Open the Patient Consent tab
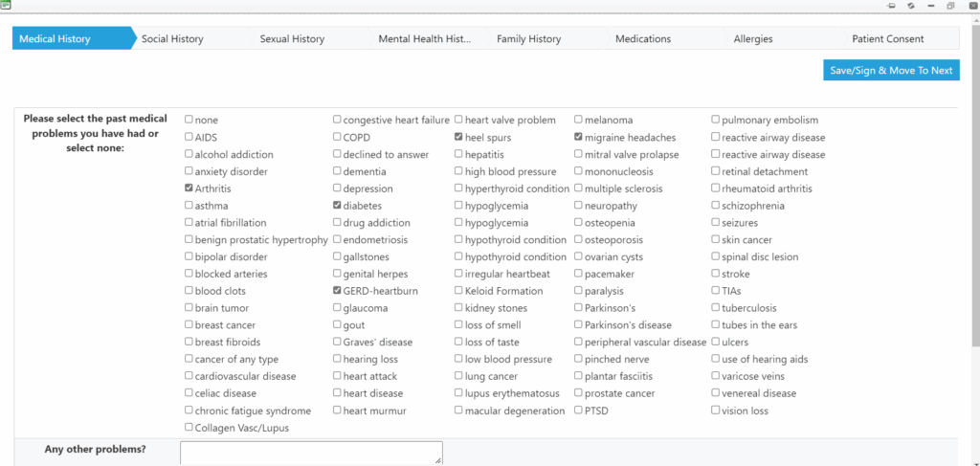Screen dimensions: 980x466 [888, 39]
